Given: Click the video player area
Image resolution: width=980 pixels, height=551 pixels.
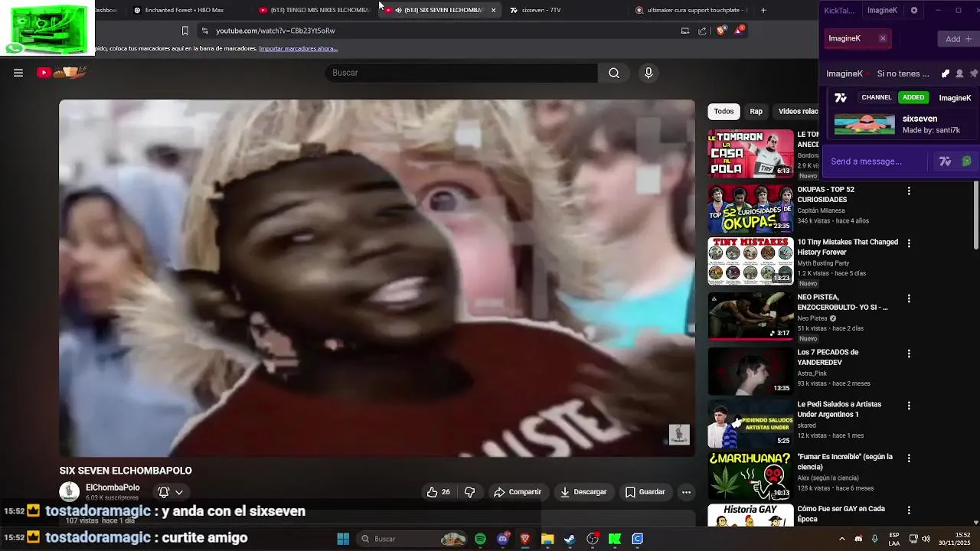Looking at the screenshot, I should coord(377,278).
